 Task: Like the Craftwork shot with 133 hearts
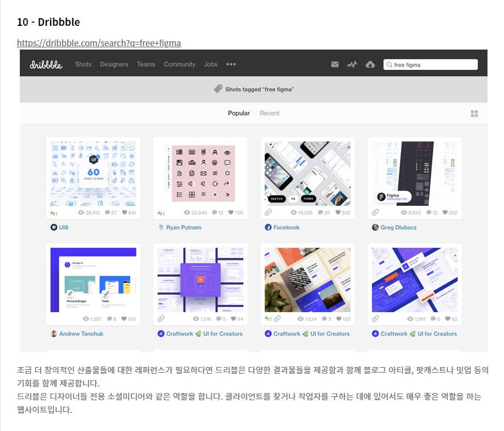pyautogui.click(x=339, y=318)
